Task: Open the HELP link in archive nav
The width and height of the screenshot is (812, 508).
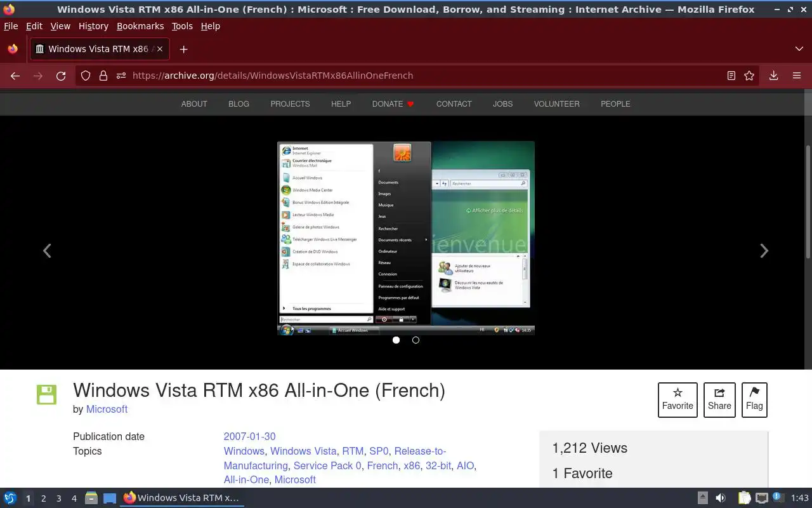Action: tap(341, 104)
